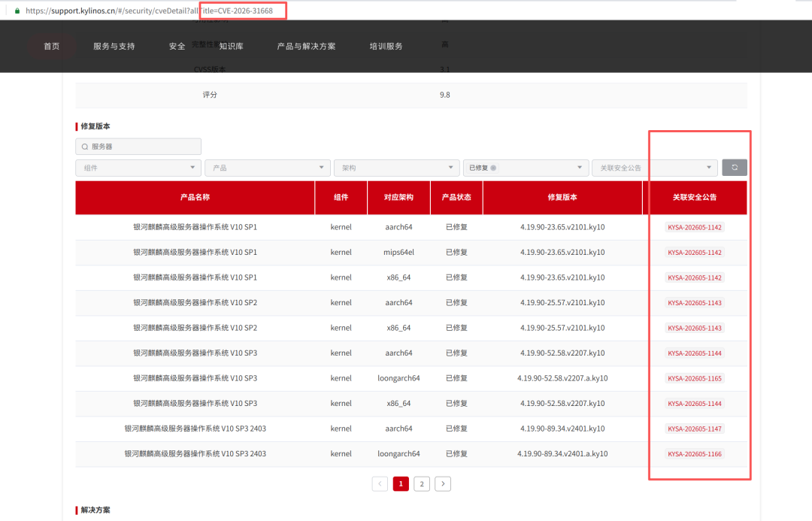Screen dimensions: 812x521
Task: Open the KYSA-202605-1166 advisory link
Action: click(695, 454)
